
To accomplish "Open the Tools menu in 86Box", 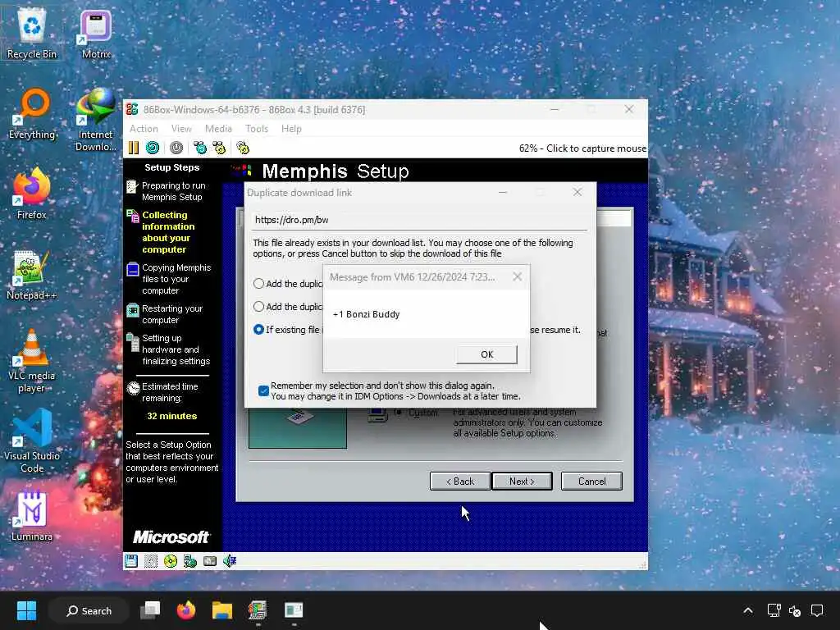I will click(257, 129).
